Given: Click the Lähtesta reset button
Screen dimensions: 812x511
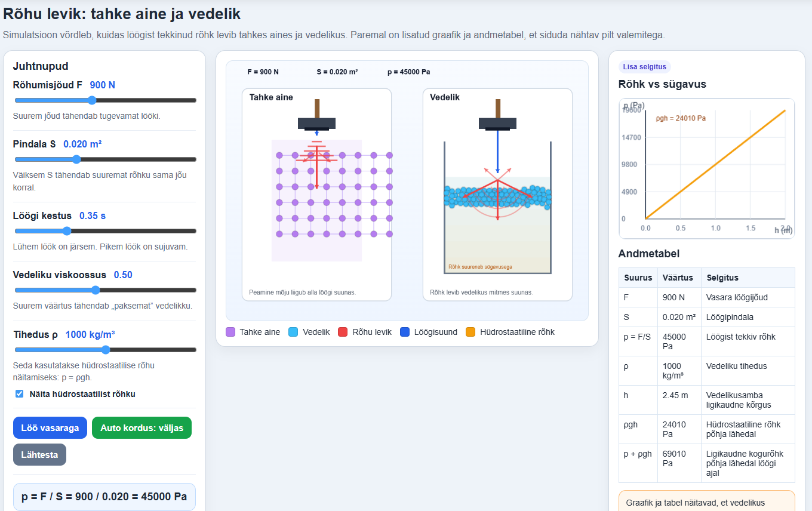Looking at the screenshot, I should (x=39, y=454).
